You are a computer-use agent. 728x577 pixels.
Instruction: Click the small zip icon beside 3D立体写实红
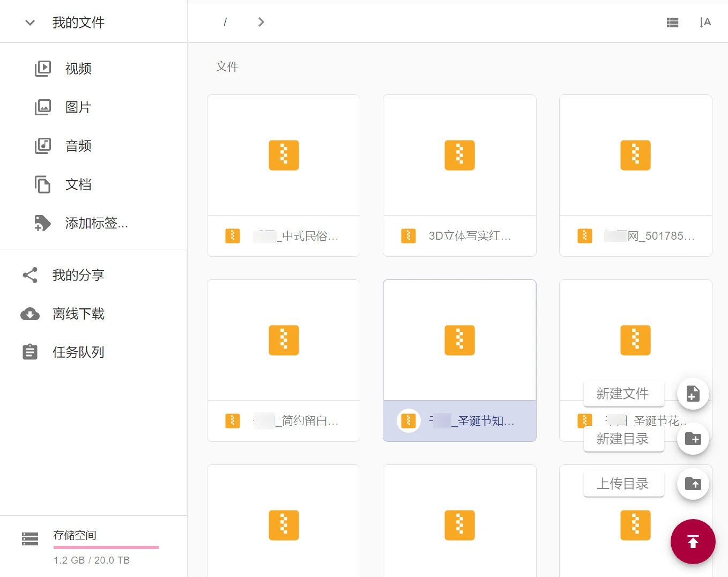408,236
